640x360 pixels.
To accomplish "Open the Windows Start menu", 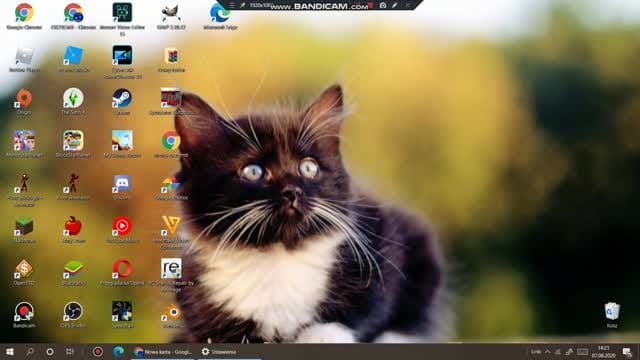I will click(10, 351).
